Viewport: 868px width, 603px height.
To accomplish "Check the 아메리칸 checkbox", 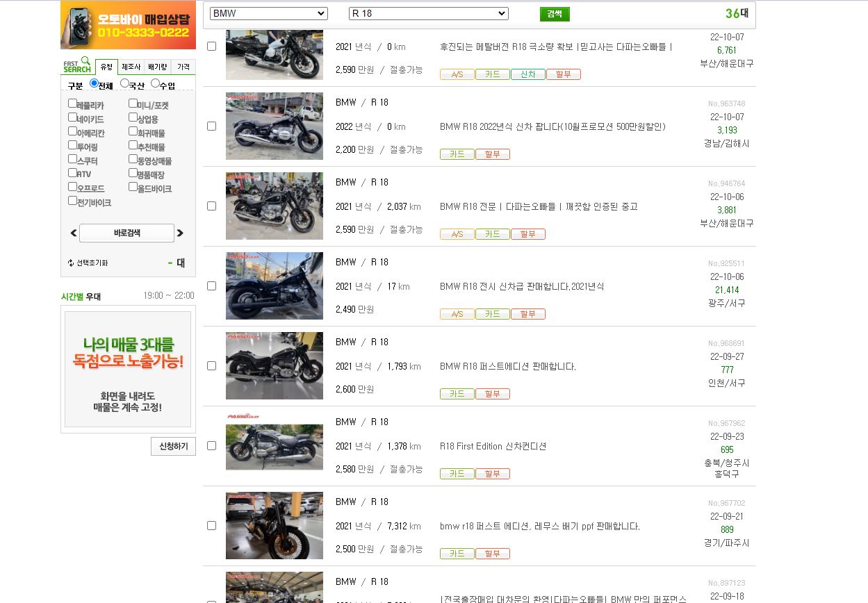I will coord(72,131).
